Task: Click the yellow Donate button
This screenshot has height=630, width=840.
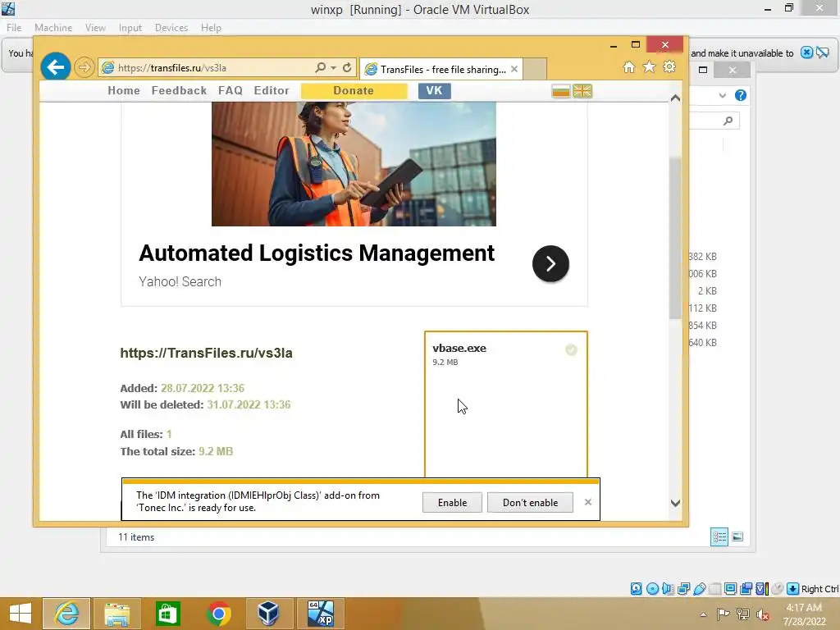Action: (x=354, y=91)
